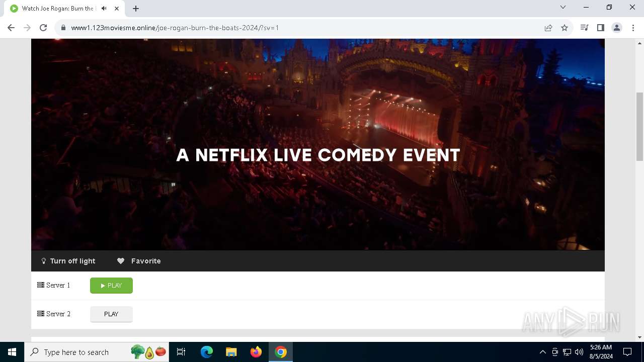Open Task View on taskbar

(x=181, y=352)
